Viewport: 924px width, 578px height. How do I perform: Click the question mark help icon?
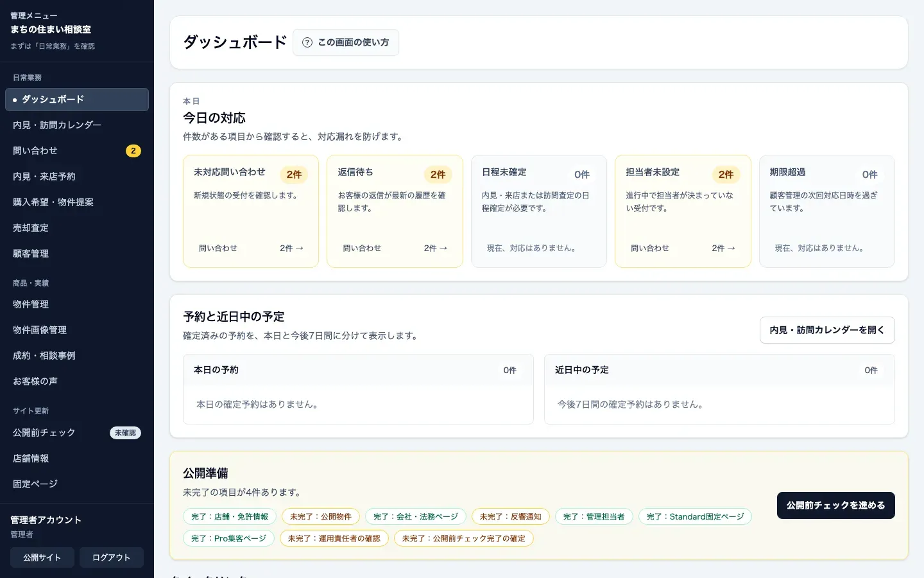tap(307, 42)
